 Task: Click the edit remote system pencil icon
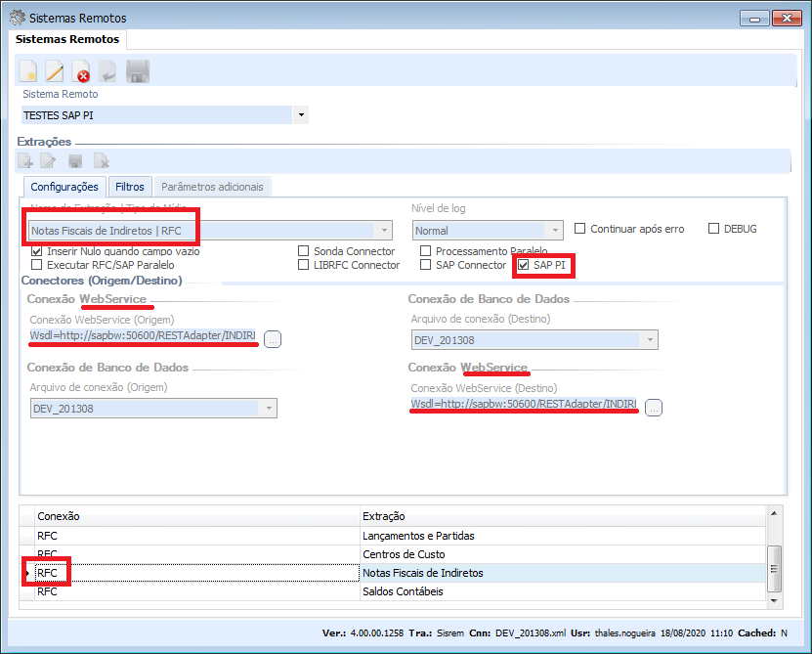coord(55,71)
